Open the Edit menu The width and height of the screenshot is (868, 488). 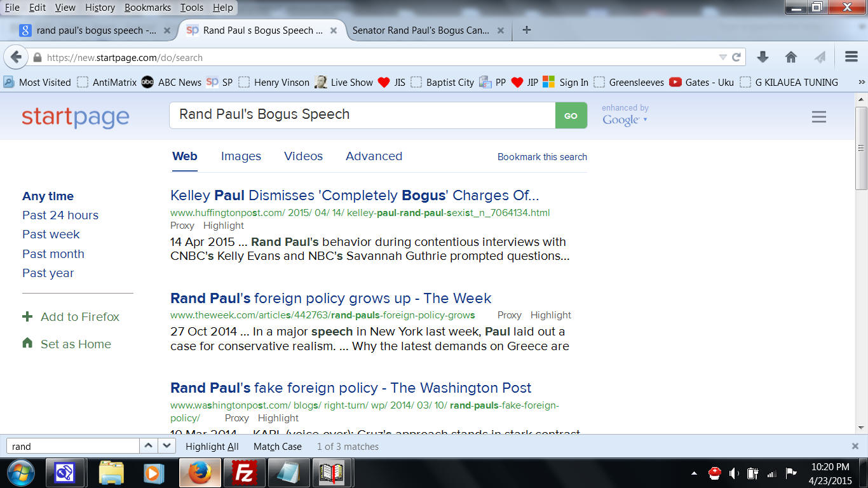coord(37,8)
